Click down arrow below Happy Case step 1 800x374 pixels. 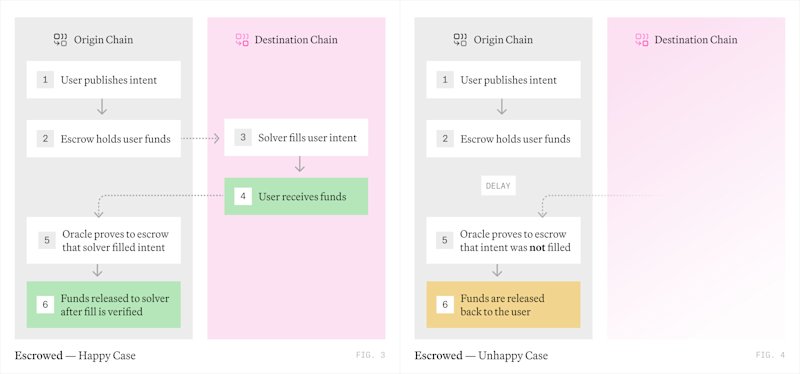102,107
